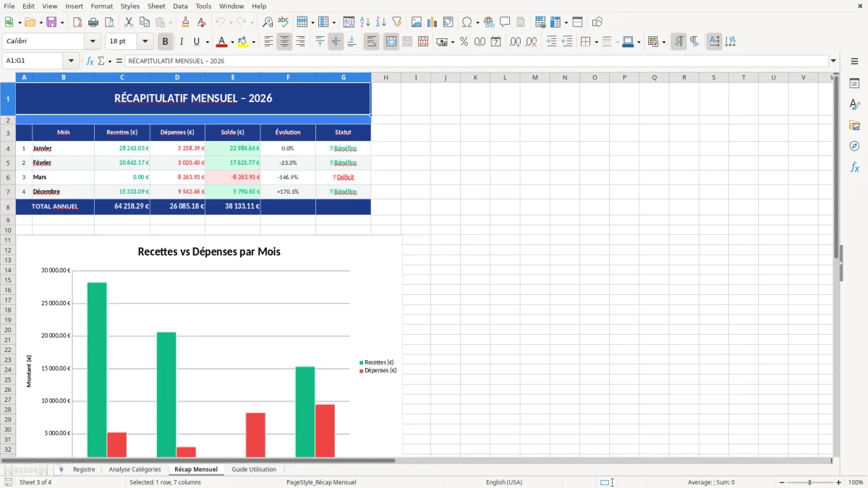This screenshot has height=488, width=868.
Task: Open the Function Wizard fx icon
Action: 90,61
